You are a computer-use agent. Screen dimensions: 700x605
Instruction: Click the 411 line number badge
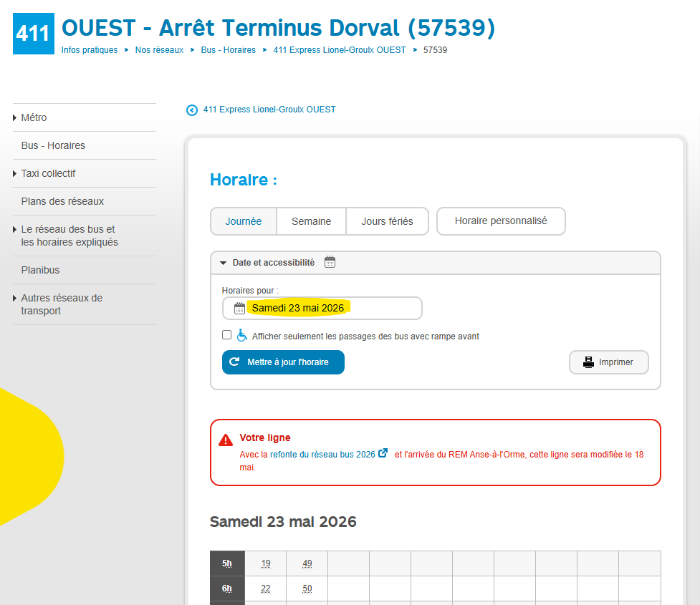coord(34,34)
